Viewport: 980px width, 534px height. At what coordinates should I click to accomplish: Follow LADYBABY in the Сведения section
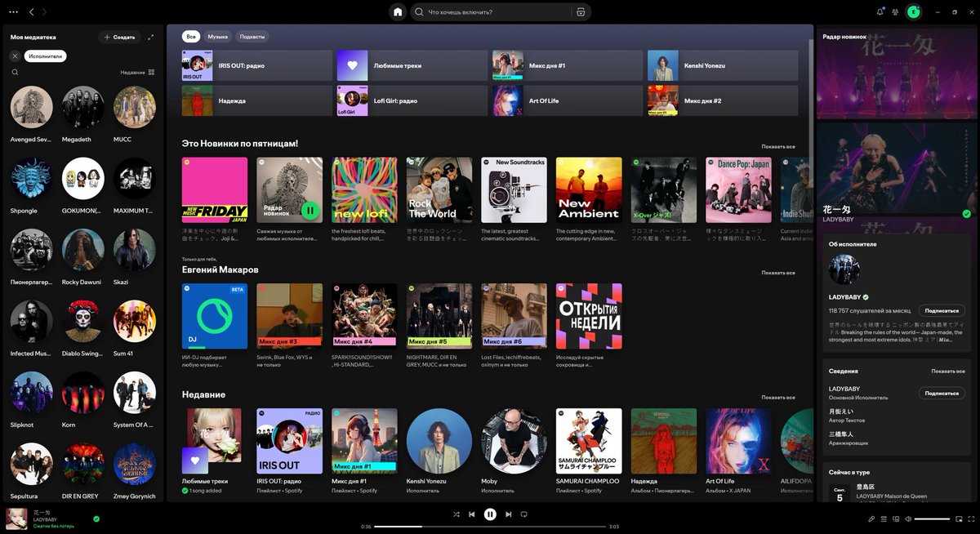click(942, 393)
